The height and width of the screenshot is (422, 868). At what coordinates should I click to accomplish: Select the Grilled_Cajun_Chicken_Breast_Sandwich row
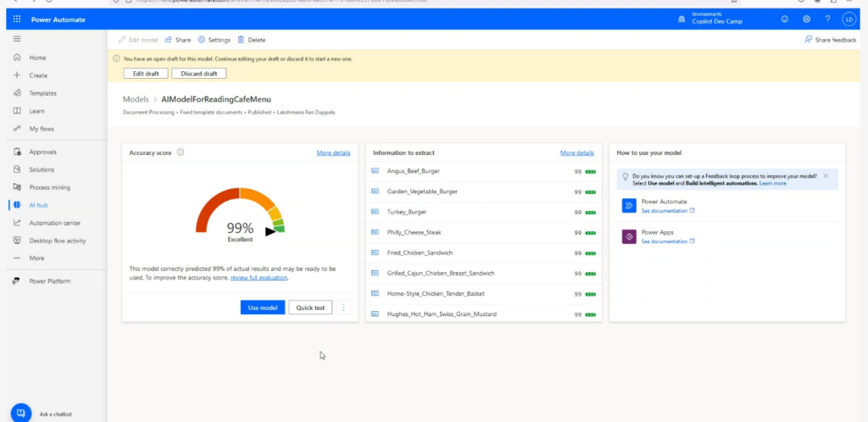[483, 273]
